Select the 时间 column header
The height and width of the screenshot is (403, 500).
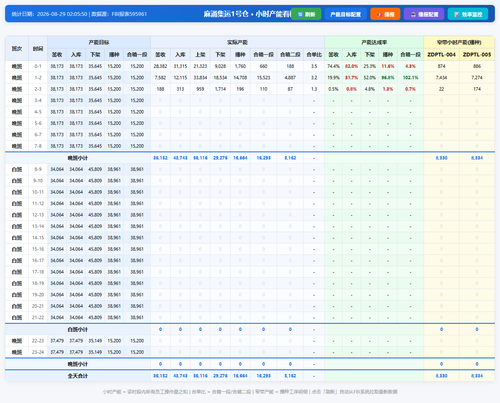pos(38,48)
